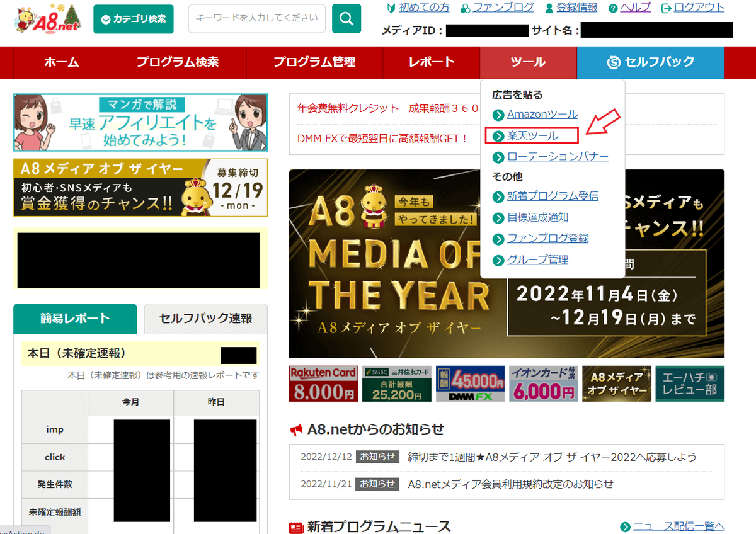Select ローテーションバナー link

click(558, 157)
